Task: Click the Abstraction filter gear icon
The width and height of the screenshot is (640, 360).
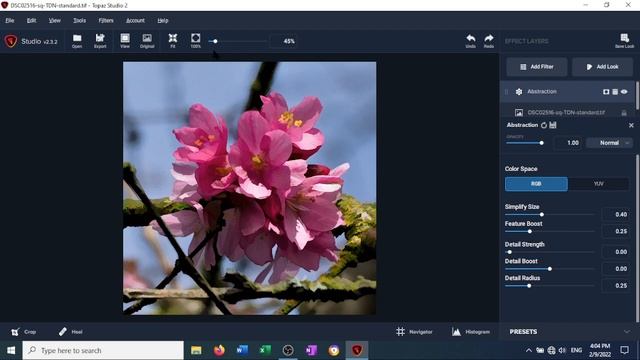Action: (x=519, y=92)
